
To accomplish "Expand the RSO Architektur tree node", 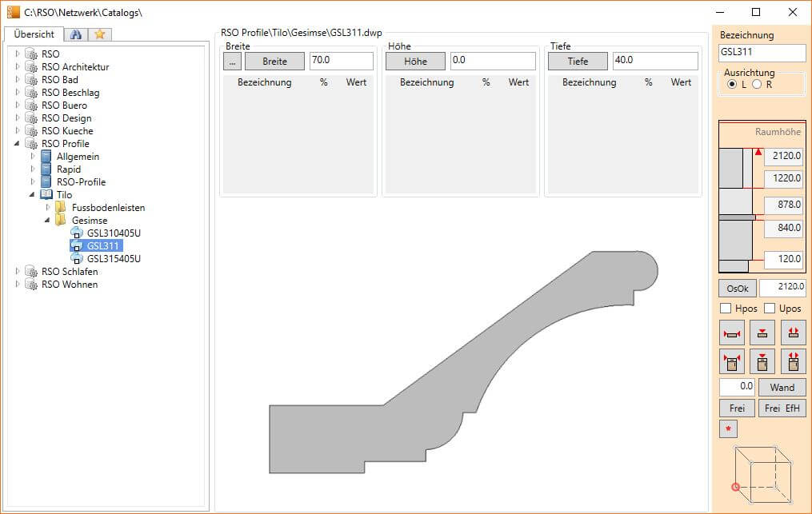I will (x=18, y=67).
